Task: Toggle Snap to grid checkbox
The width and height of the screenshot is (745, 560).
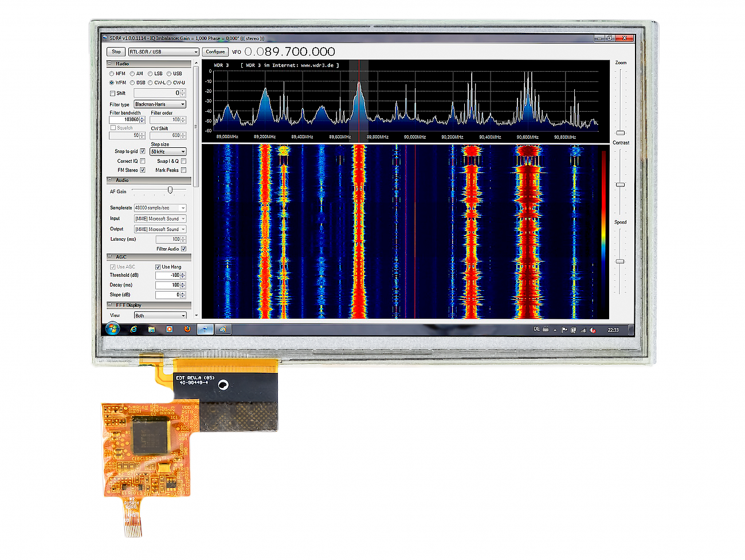Action: coord(143,151)
